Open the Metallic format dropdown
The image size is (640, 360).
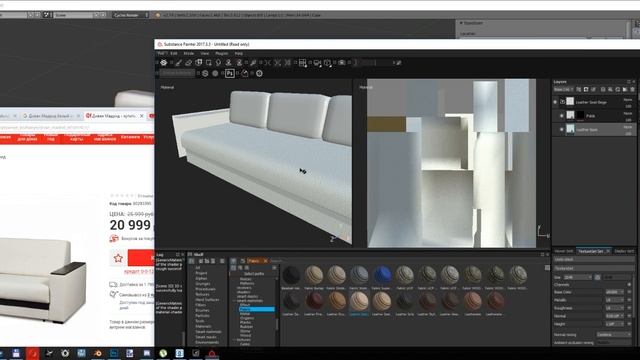click(x=615, y=300)
